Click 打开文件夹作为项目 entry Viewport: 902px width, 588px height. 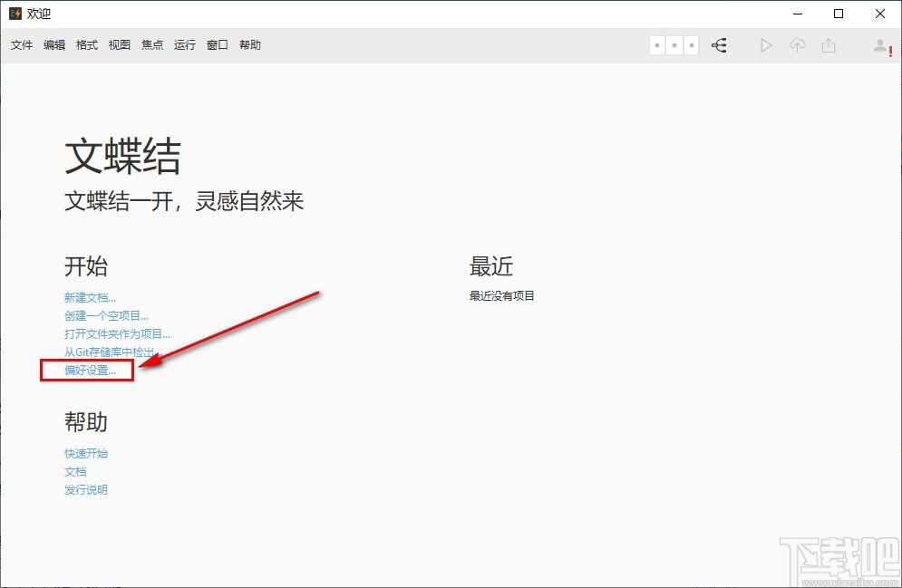click(117, 333)
